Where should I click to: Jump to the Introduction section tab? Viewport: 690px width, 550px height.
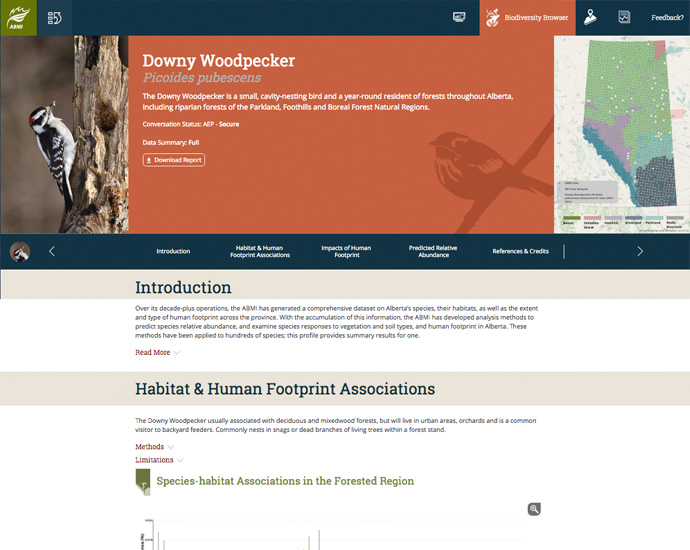[173, 251]
